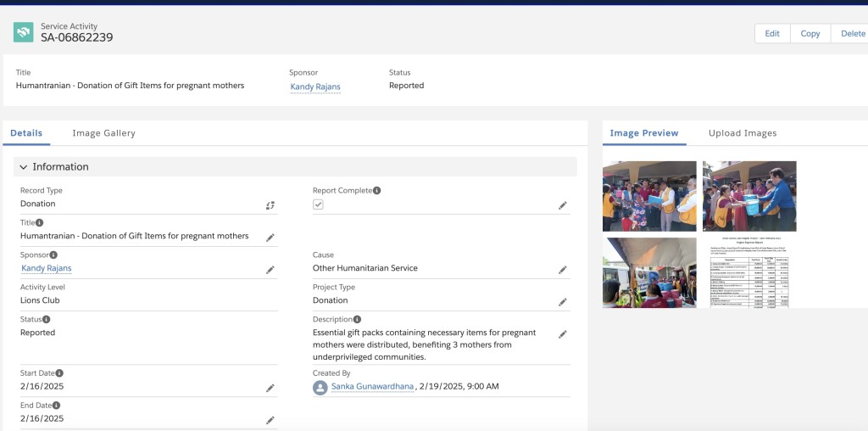Edit Cause field with pencil icon
The width and height of the screenshot is (868, 431).
click(x=563, y=270)
